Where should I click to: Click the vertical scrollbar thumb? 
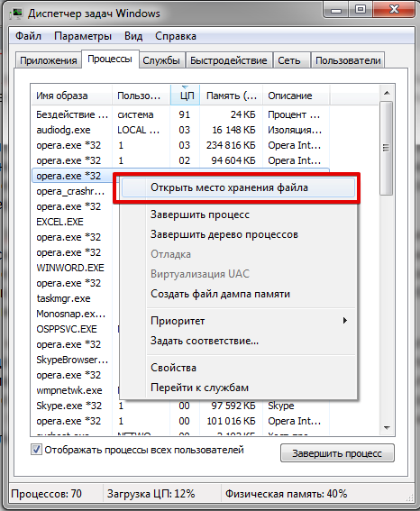click(387, 148)
